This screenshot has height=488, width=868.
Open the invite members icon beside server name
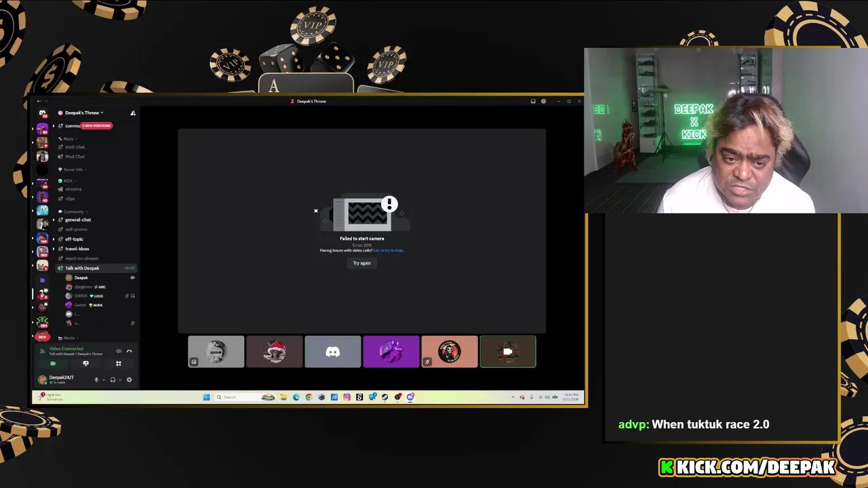point(133,113)
